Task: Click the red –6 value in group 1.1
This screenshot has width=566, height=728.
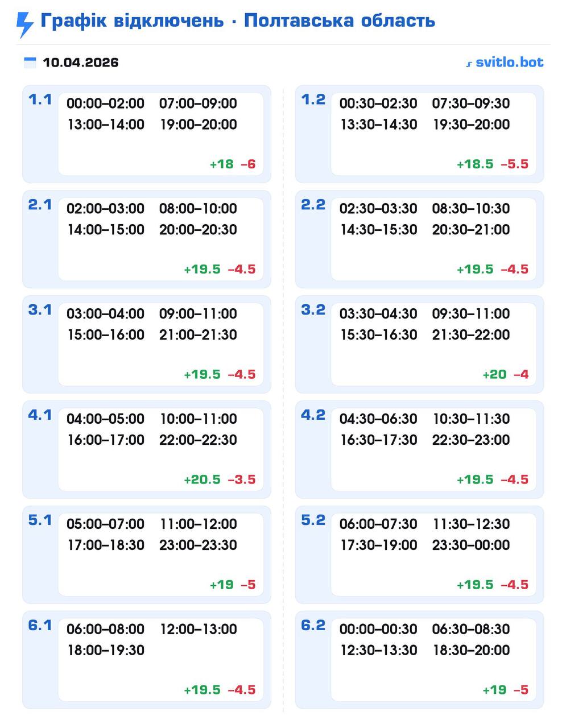Action: tap(248, 164)
